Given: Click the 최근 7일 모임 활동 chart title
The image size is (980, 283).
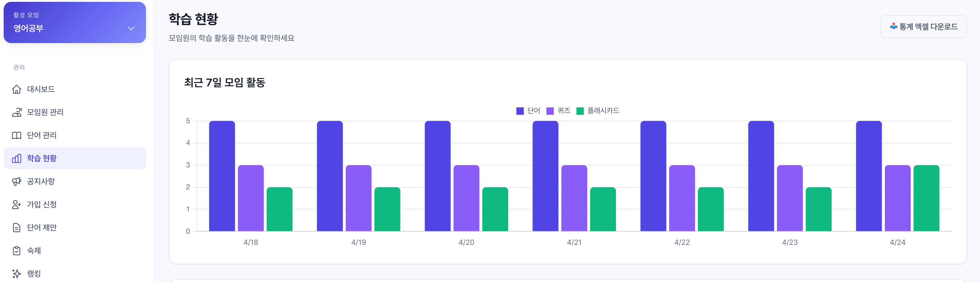Looking at the screenshot, I should 225,82.
